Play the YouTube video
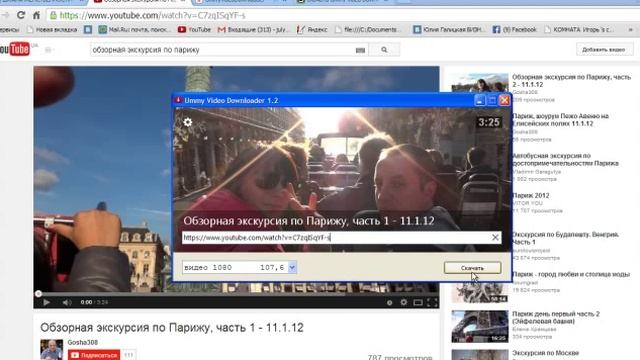 tap(46, 302)
